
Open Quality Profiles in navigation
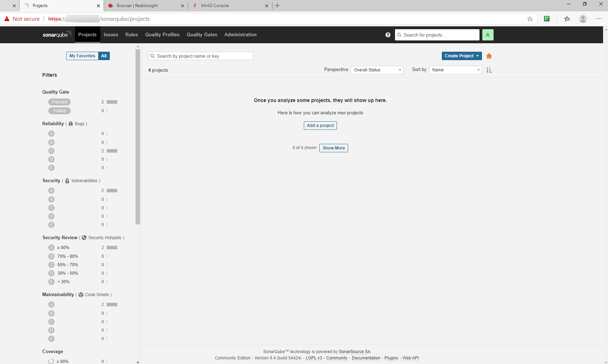click(162, 35)
